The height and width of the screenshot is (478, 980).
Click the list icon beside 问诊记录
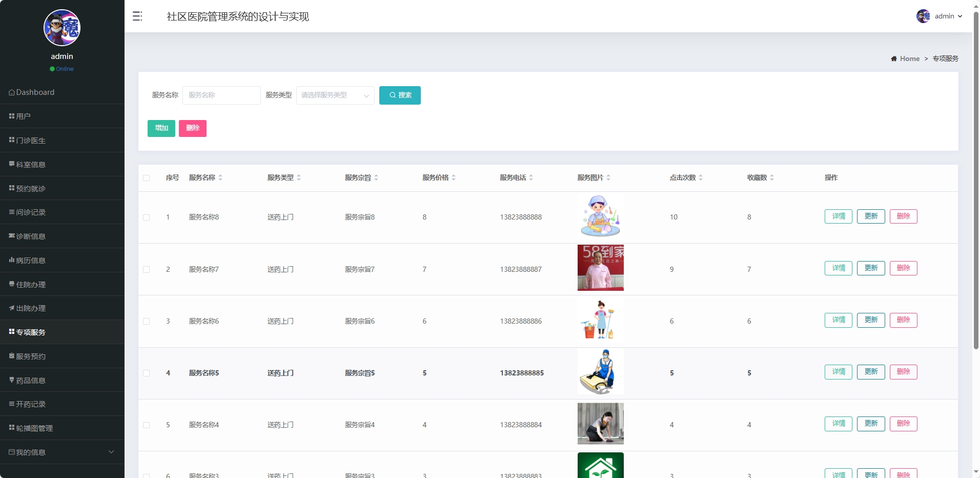pos(12,212)
